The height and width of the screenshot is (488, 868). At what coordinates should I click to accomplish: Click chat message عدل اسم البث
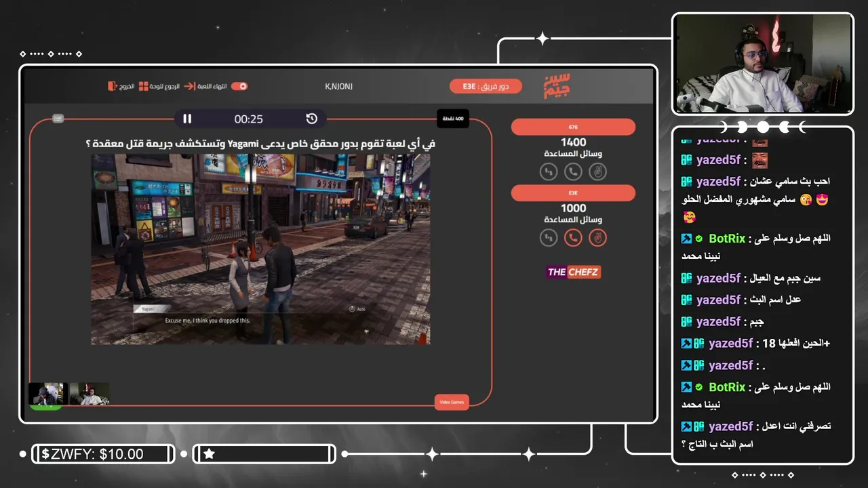point(741,300)
